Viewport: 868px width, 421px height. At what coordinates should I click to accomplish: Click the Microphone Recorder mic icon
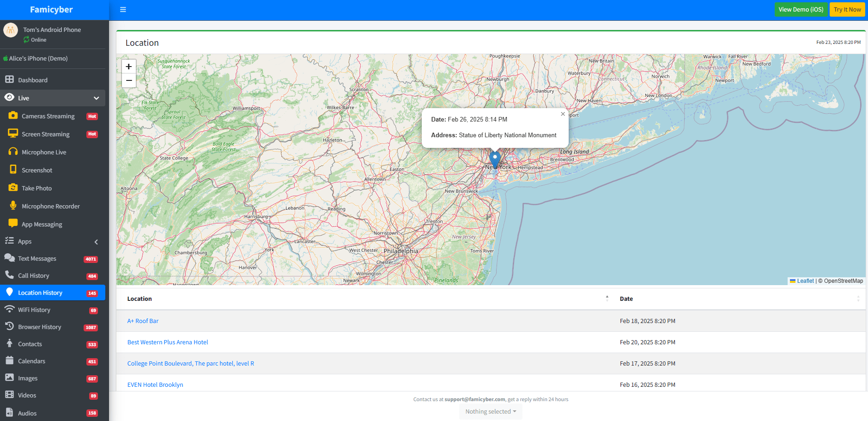coord(13,206)
